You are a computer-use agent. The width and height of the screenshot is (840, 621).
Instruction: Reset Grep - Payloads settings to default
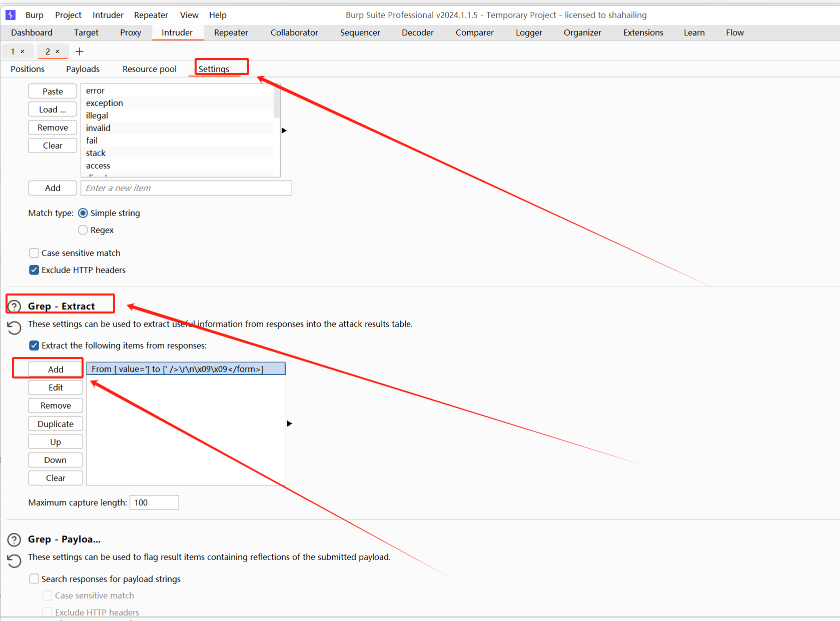(x=14, y=561)
